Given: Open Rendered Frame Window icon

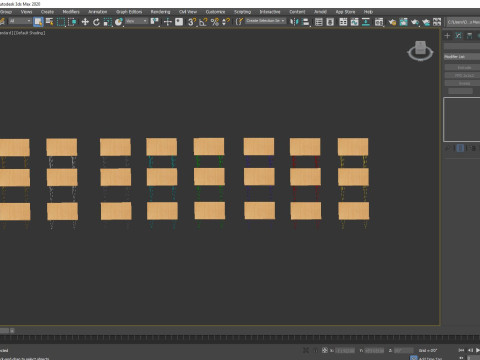Looking at the screenshot, I should pyautogui.click(x=403, y=22).
